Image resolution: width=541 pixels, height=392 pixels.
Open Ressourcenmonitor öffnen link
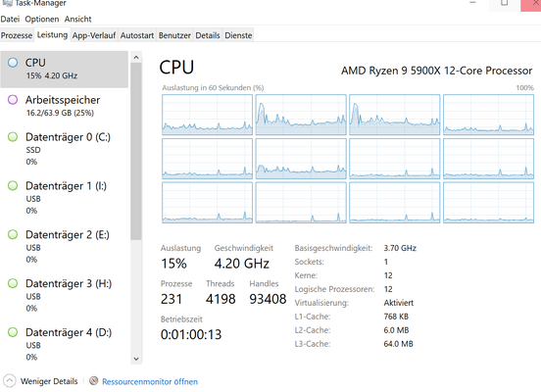[x=150, y=381]
